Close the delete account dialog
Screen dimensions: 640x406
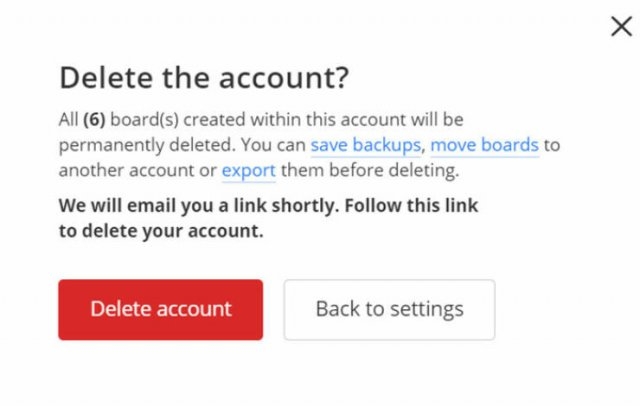pyautogui.click(x=621, y=27)
